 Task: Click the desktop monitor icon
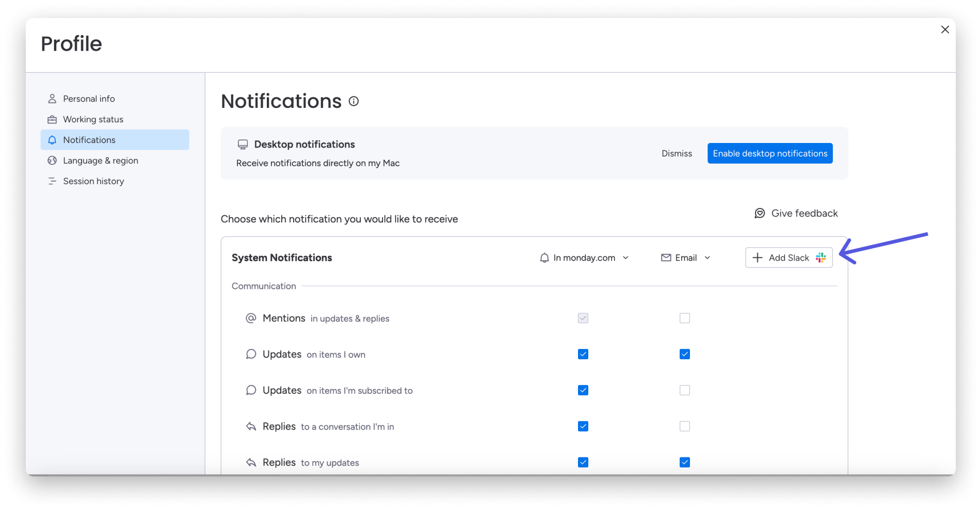[x=243, y=145]
